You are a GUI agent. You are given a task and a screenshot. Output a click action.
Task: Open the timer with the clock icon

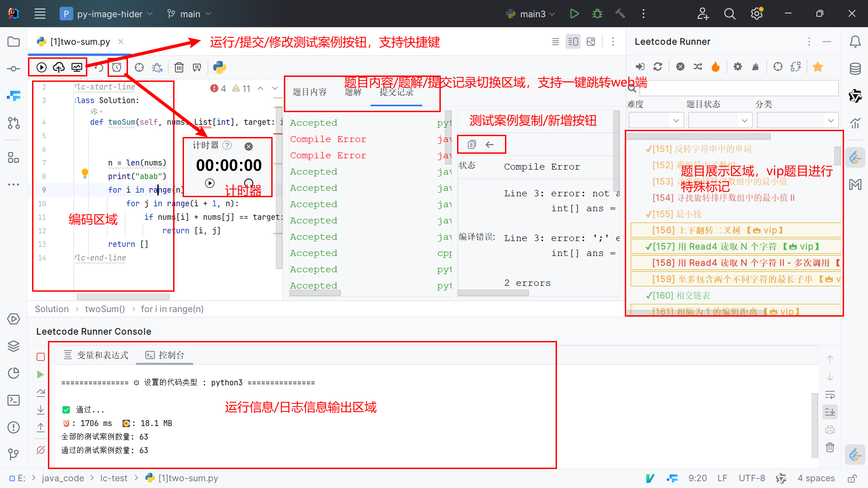(x=117, y=67)
